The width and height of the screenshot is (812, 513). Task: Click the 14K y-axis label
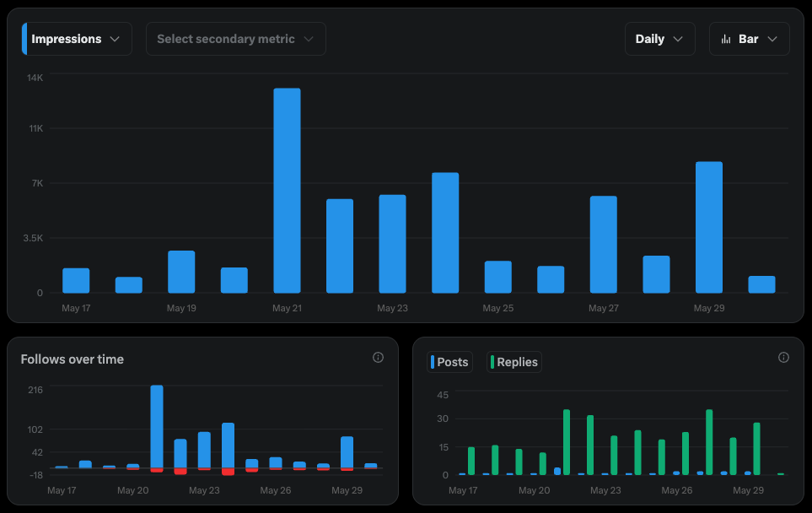(x=35, y=78)
